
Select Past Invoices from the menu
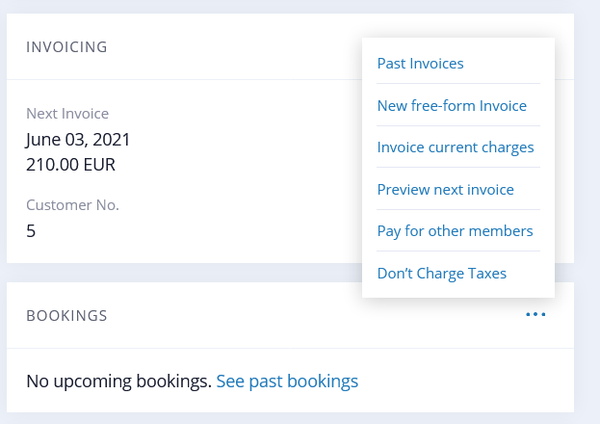coord(420,64)
